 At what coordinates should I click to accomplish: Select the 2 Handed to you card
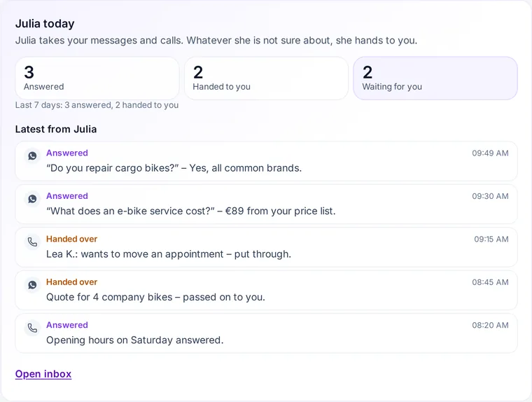[266, 78]
